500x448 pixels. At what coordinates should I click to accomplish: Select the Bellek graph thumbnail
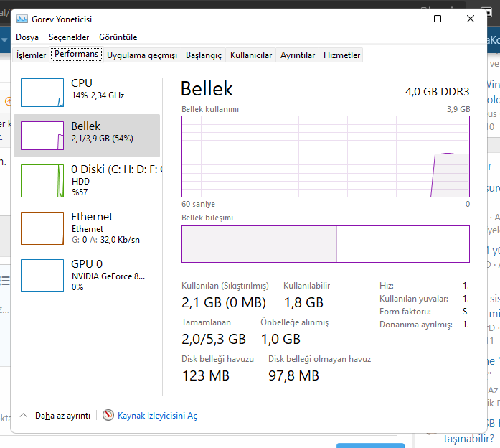click(x=42, y=135)
